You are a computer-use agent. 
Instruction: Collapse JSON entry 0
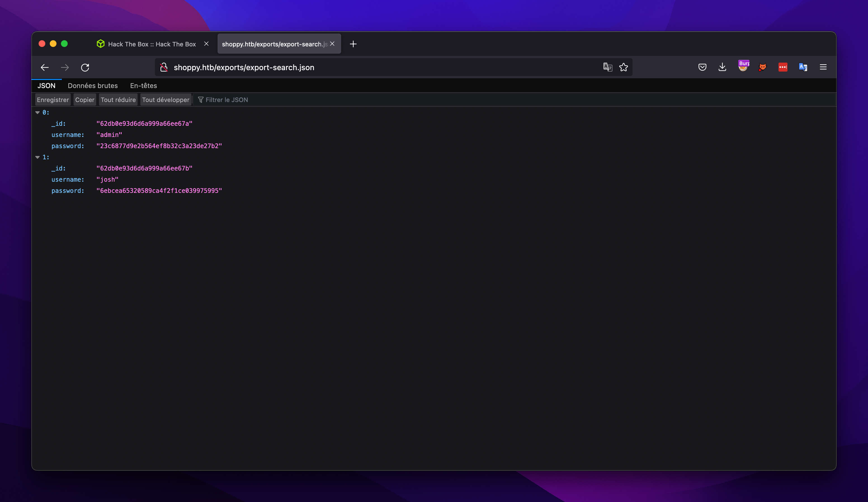coord(37,113)
